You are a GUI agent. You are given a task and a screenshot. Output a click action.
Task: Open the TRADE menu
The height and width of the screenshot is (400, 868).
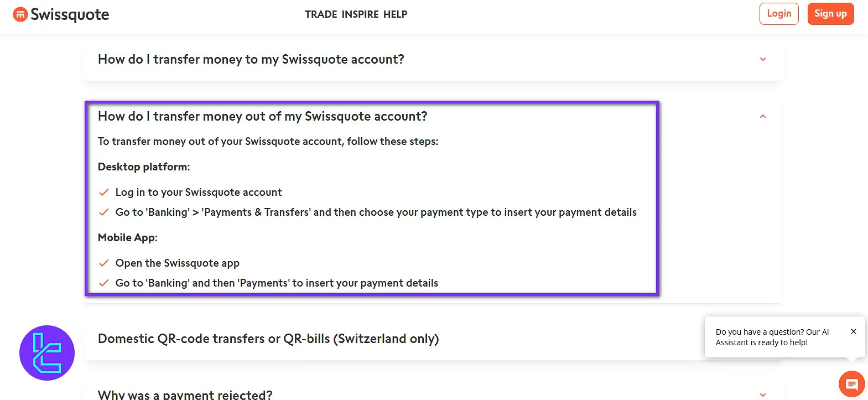click(320, 14)
